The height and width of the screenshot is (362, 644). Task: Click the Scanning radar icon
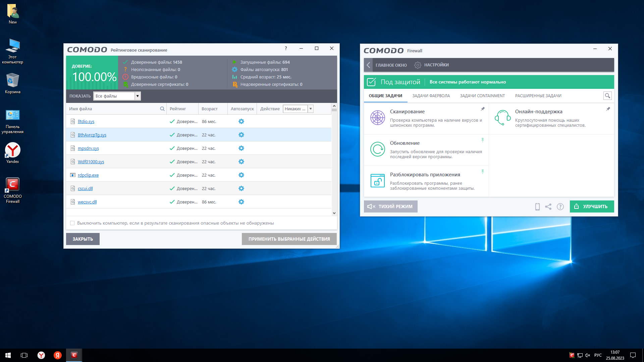pyautogui.click(x=377, y=118)
